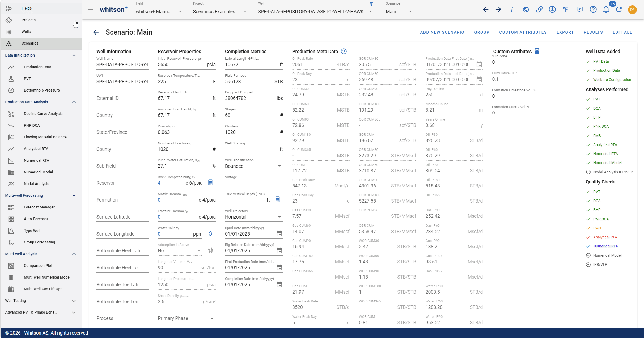Open Wells in sidebar
This screenshot has height=338, width=644.
click(41, 32)
